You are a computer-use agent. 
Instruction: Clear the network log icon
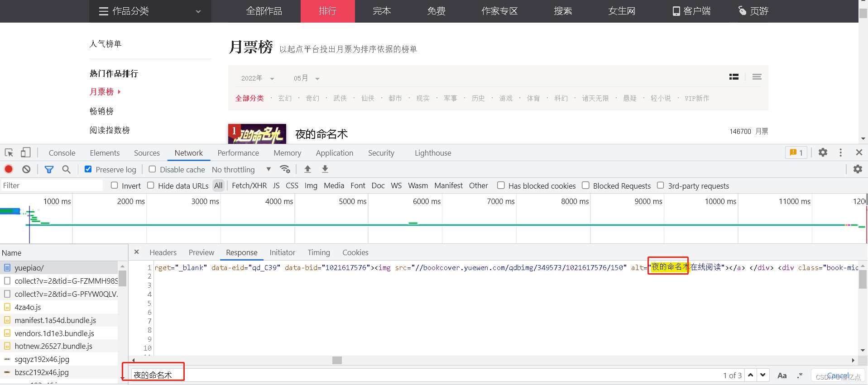click(x=26, y=169)
